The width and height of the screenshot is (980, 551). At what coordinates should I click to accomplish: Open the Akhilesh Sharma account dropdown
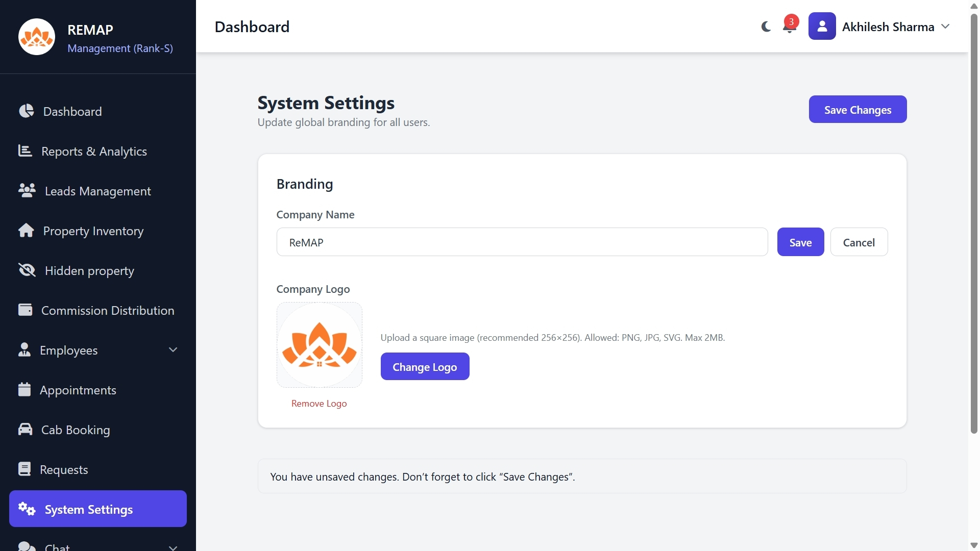pos(946,26)
